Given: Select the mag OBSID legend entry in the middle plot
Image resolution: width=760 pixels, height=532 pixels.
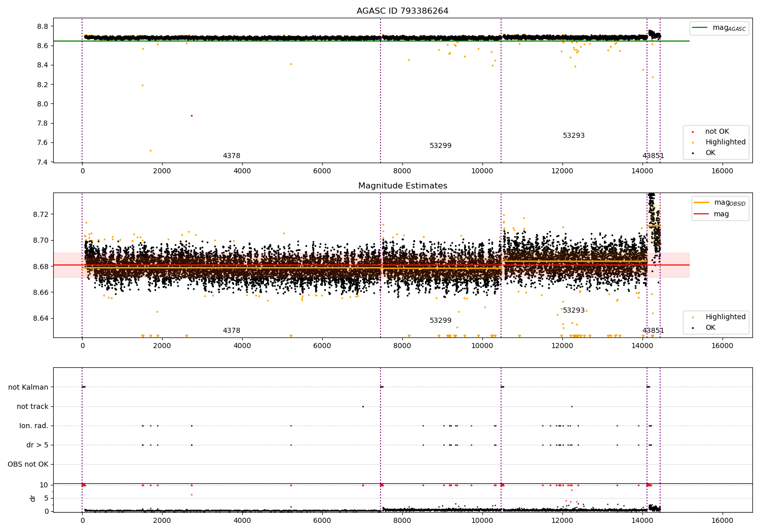Looking at the screenshot, I should tap(720, 203).
